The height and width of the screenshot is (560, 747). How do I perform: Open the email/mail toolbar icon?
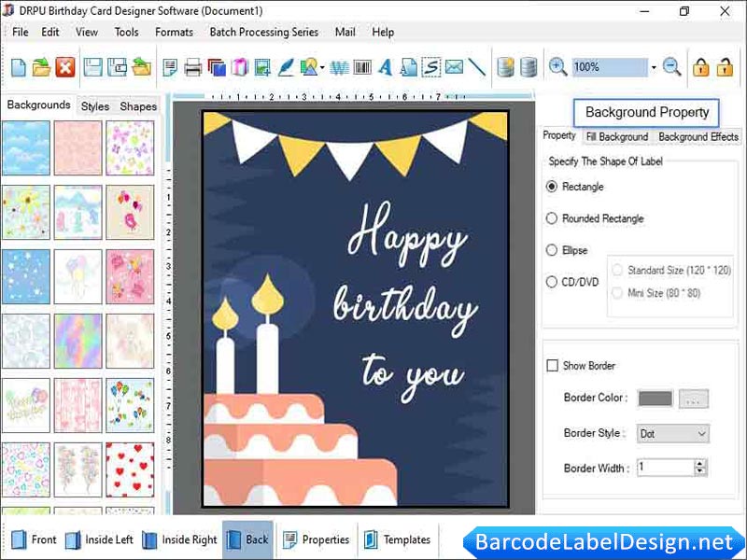click(x=453, y=67)
